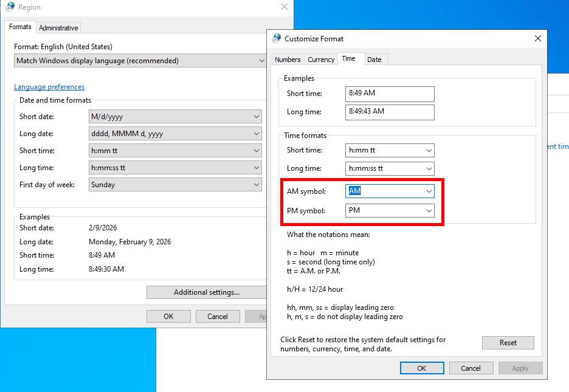
Task: Click the '2/9/2026' short date example
Action: point(103,228)
